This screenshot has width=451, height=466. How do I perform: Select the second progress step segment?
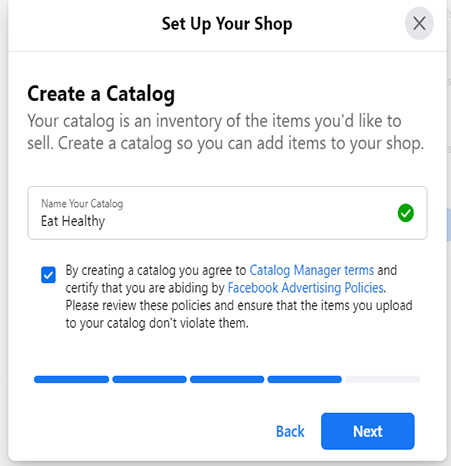[x=149, y=379]
